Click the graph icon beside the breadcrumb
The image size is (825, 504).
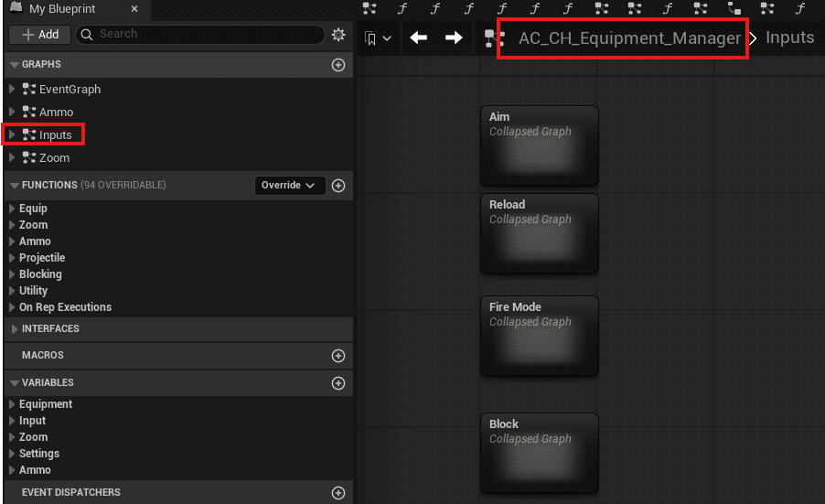494,38
